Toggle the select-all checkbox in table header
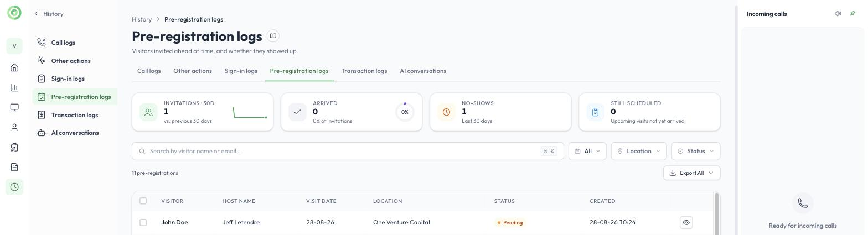The image size is (868, 235). pos(143,201)
